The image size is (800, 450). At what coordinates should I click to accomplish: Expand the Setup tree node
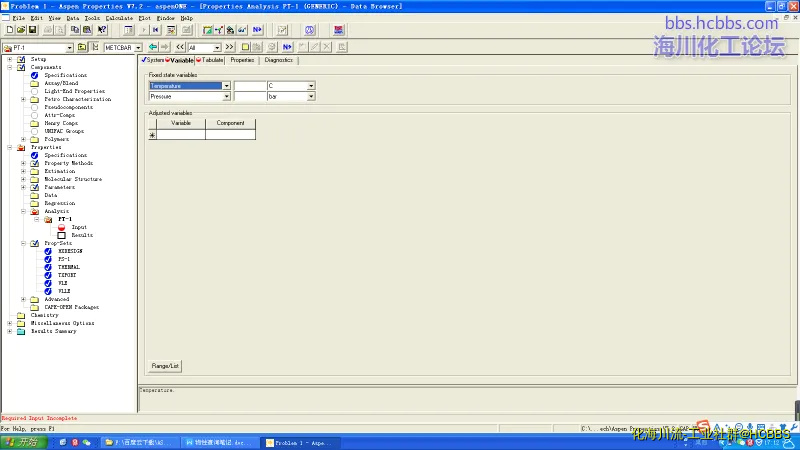point(10,59)
